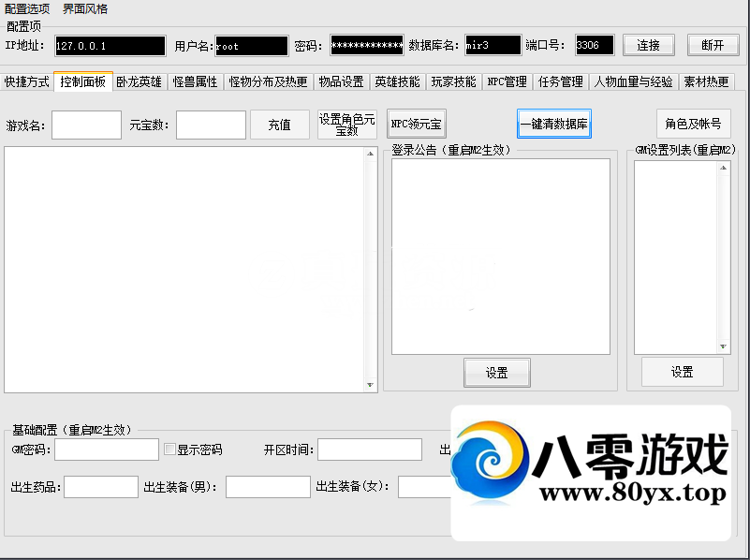Click the NPC领元宝 button
Image resolution: width=750 pixels, height=560 pixels.
point(417,124)
